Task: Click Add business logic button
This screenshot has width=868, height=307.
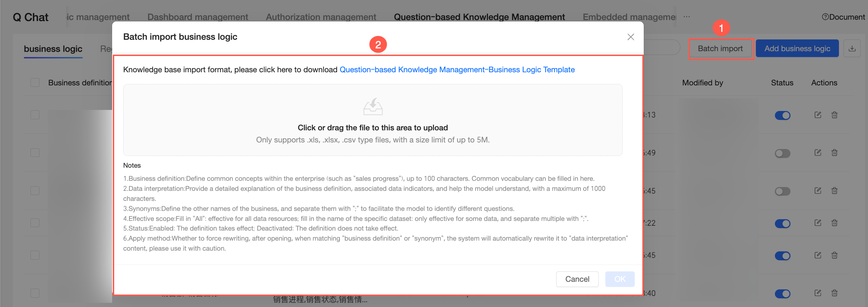Action: (x=797, y=48)
